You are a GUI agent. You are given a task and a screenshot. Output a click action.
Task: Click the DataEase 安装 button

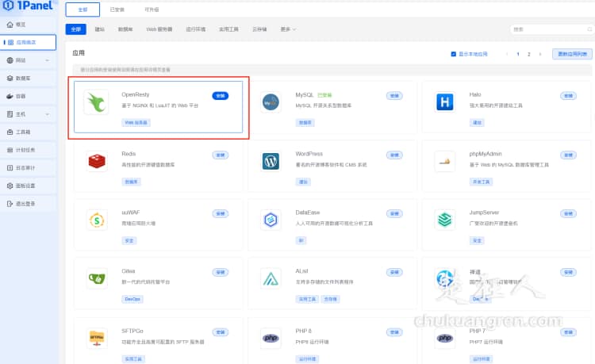pyautogui.click(x=394, y=214)
